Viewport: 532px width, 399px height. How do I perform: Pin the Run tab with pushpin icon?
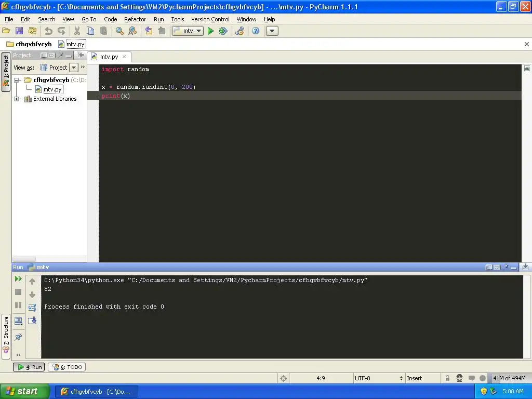coord(18,337)
